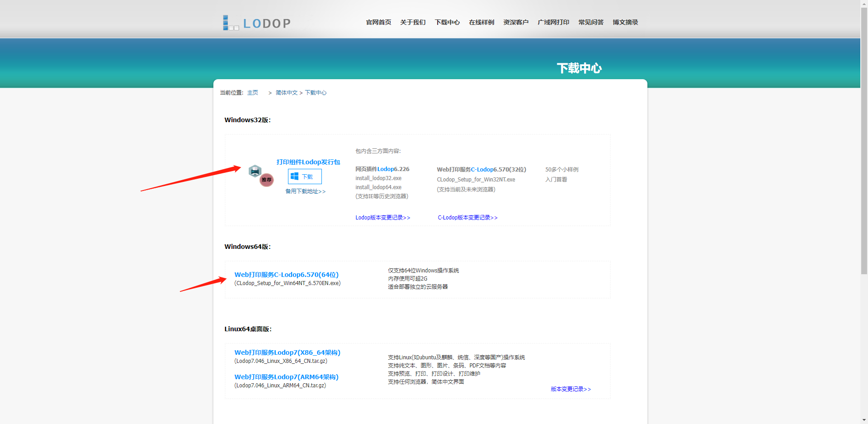The width and height of the screenshot is (868, 424).
Task: Go to 关于我们 page
Action: (413, 22)
